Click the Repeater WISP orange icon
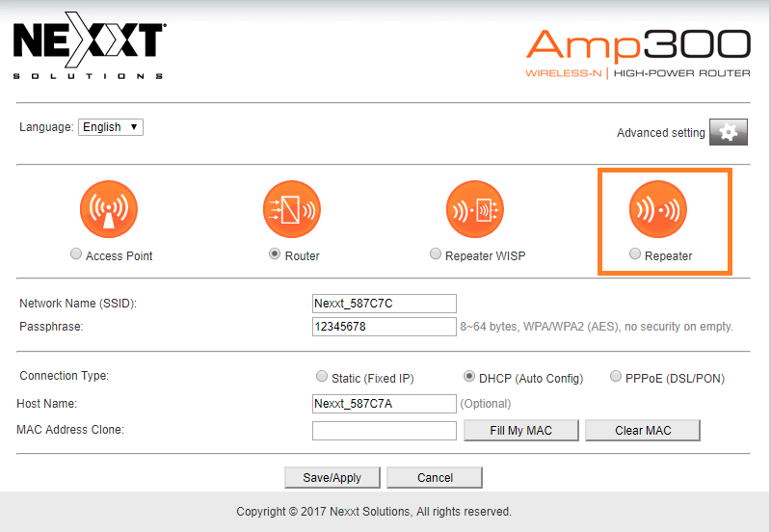Viewport: 771px width, 532px height. 475,209
